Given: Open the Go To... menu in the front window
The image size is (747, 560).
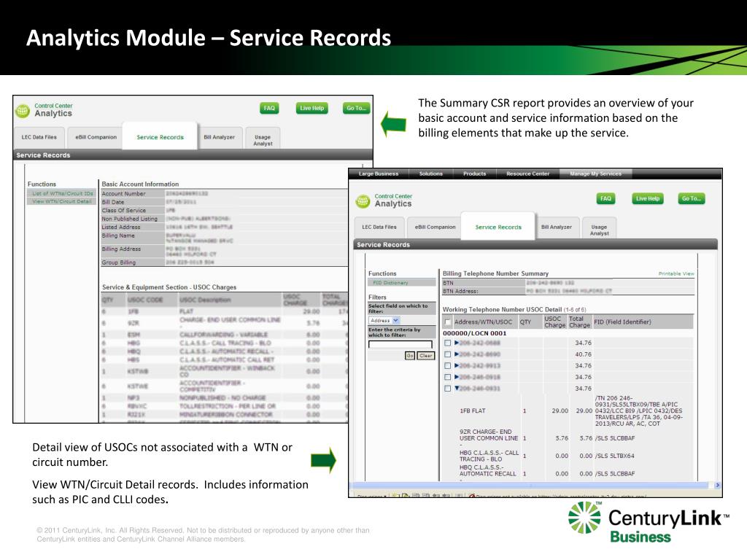Looking at the screenshot, I should 692,198.
